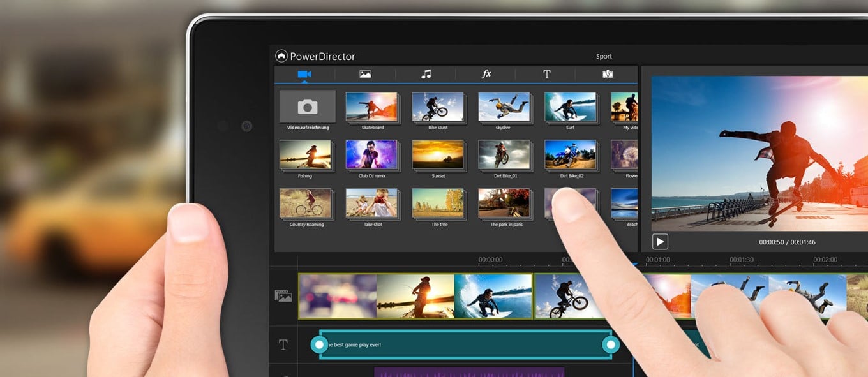Select the Sunset video thumbnail

438,155
